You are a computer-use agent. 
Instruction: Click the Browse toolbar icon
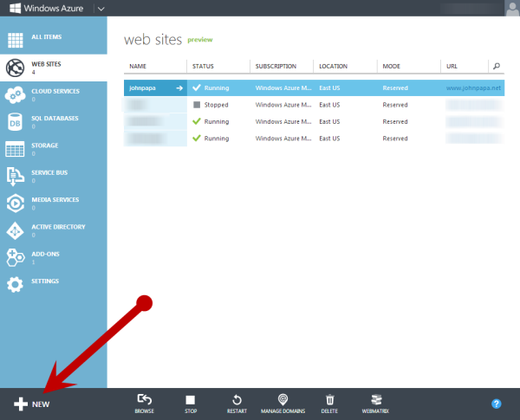pos(144,400)
